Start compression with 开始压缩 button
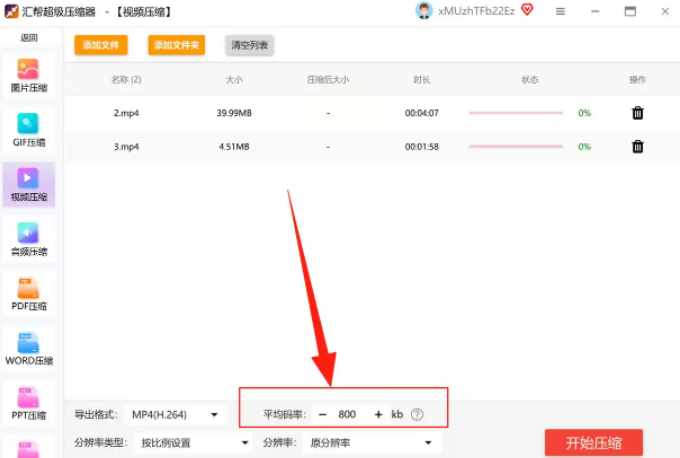 (594, 443)
